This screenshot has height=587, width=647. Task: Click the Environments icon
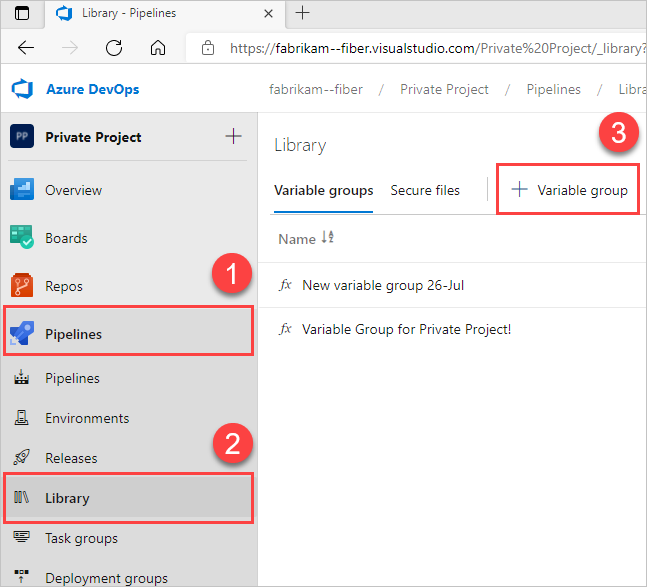(x=21, y=417)
